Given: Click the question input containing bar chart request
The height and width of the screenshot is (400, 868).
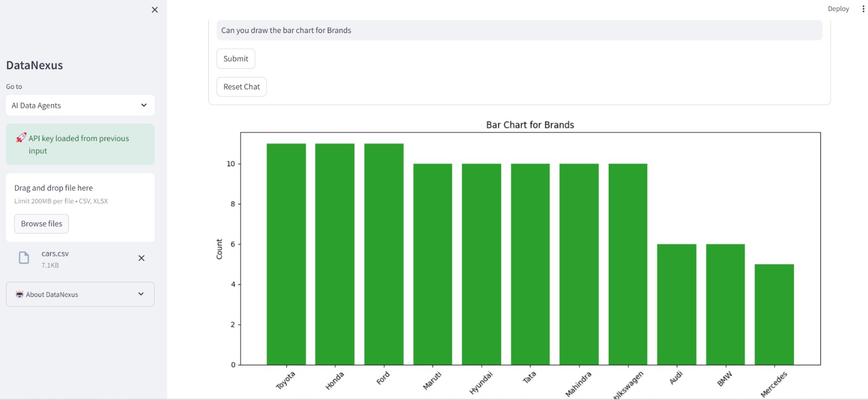Looking at the screenshot, I should [x=519, y=30].
